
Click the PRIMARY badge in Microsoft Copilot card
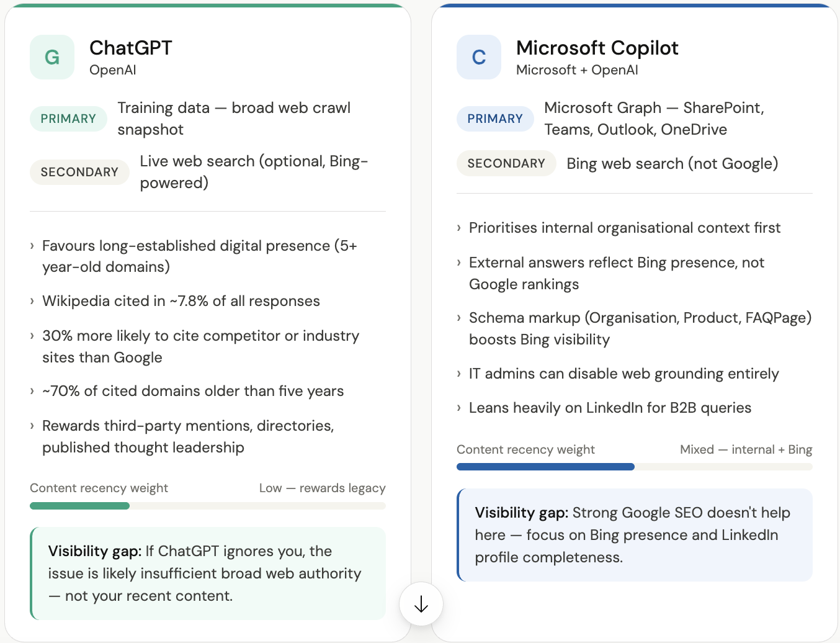(x=495, y=119)
